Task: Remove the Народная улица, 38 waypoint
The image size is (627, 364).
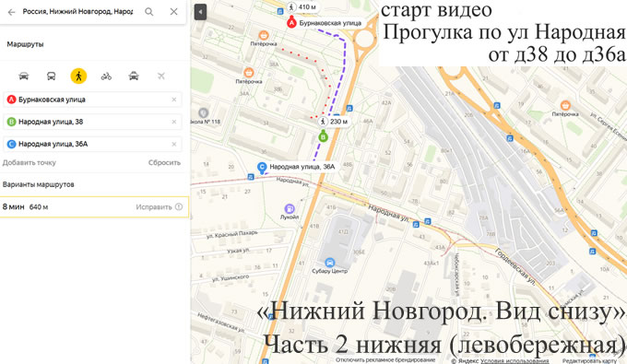Action: point(174,122)
